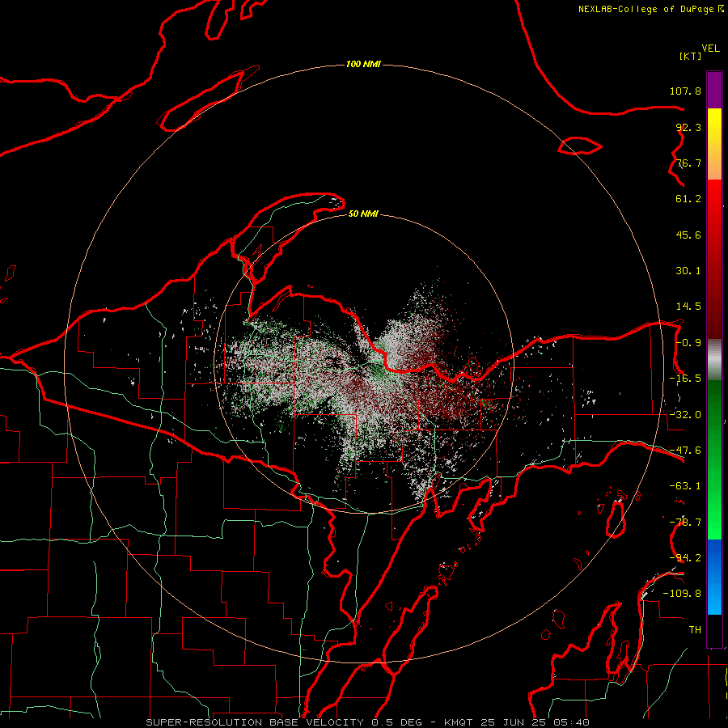Click the 61.2 velocity scale value
This screenshot has width=728, height=728.
click(688, 199)
